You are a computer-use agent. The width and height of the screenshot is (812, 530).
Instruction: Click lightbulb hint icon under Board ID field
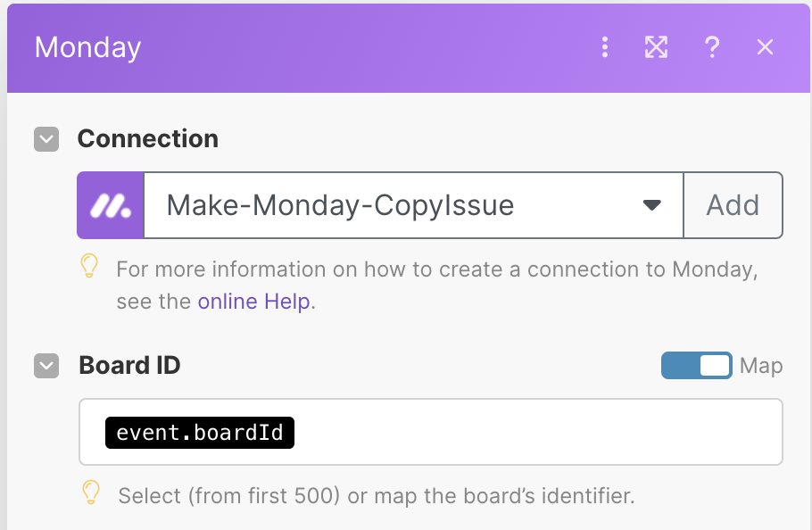coord(91,492)
